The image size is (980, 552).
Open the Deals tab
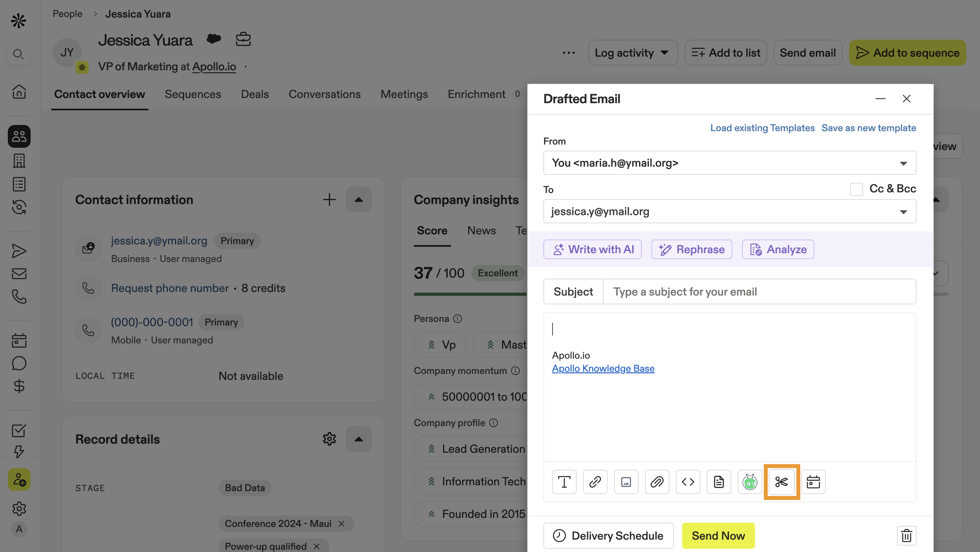[255, 94]
